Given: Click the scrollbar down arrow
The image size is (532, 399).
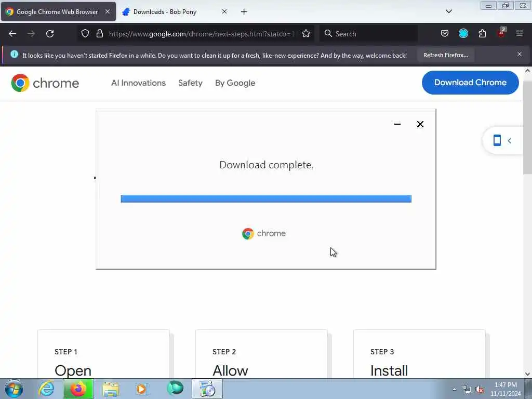Looking at the screenshot, I should tap(527, 374).
